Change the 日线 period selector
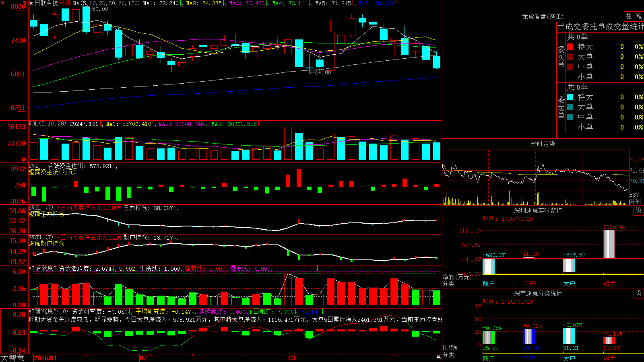 pos(65,3)
